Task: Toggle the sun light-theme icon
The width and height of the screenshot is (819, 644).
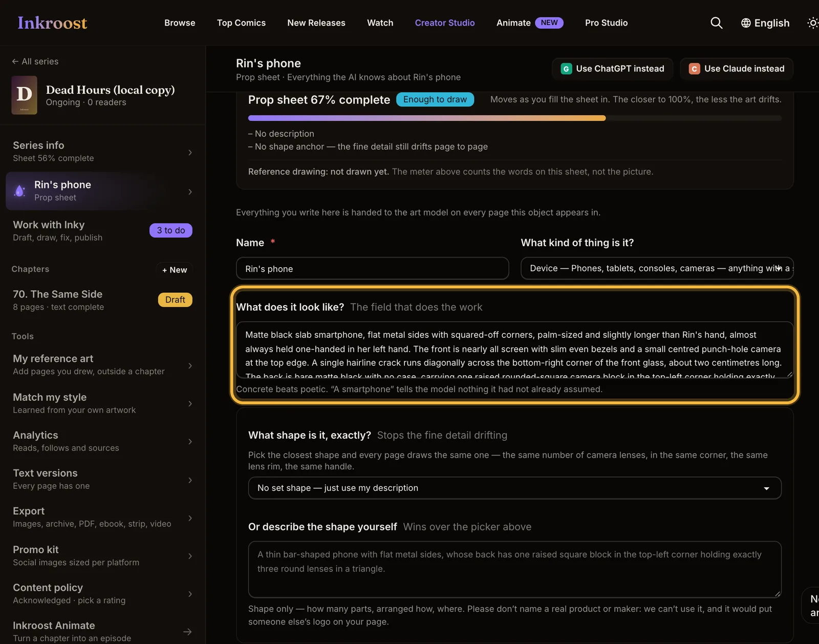Action: point(812,23)
